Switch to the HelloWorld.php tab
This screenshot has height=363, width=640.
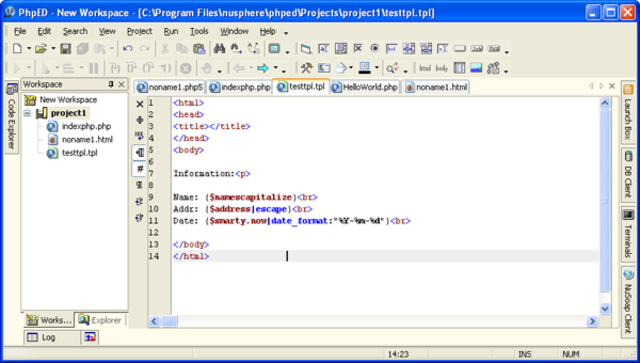(x=365, y=87)
